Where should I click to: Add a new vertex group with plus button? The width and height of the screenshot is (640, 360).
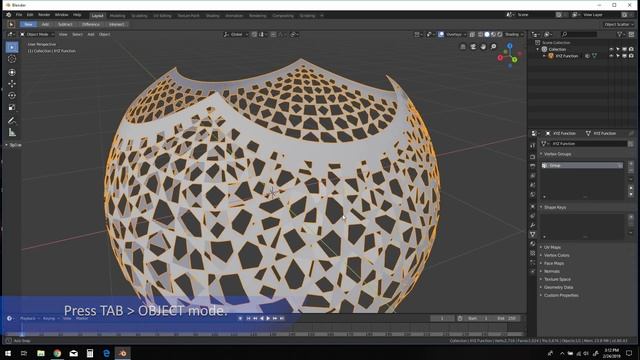coord(631,164)
